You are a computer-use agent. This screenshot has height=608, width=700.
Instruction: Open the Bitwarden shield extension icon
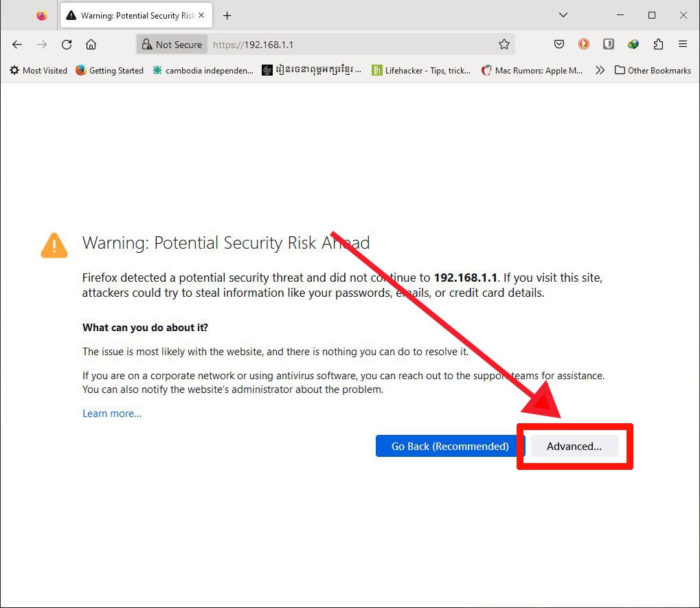pos(609,44)
